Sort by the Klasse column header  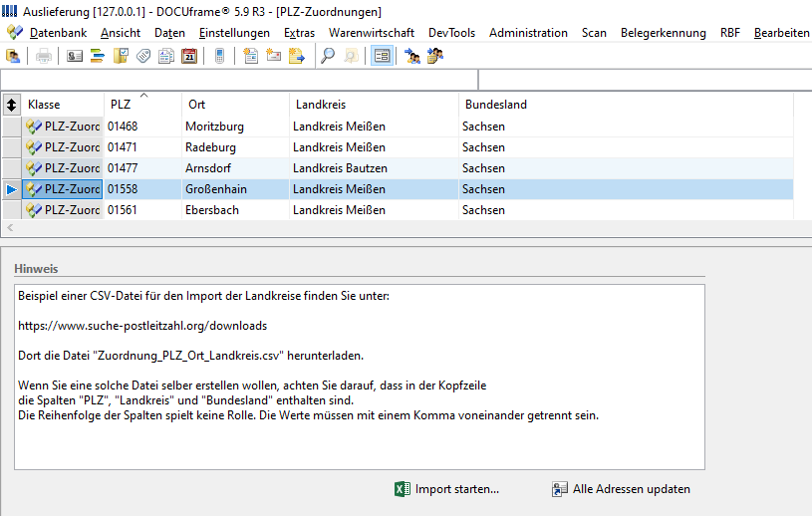click(63, 105)
